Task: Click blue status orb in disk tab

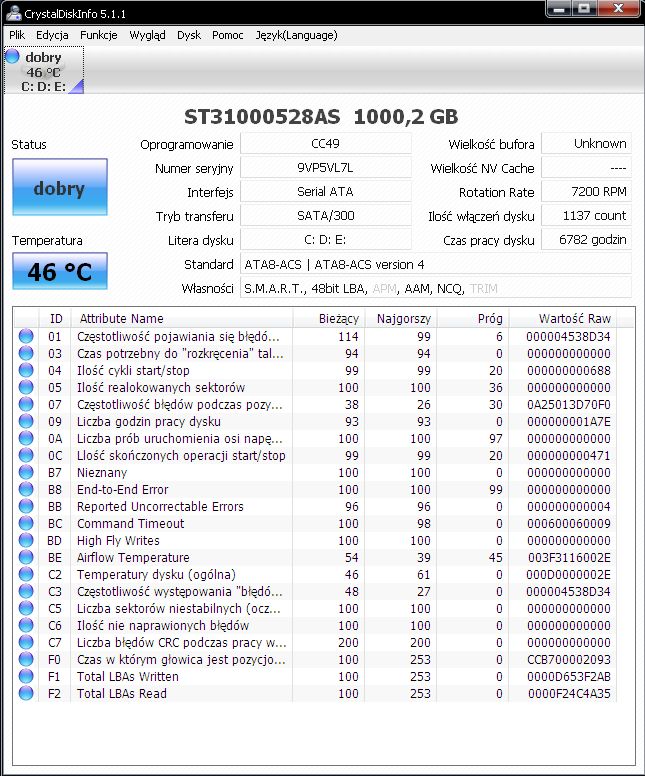Action: coord(12,56)
